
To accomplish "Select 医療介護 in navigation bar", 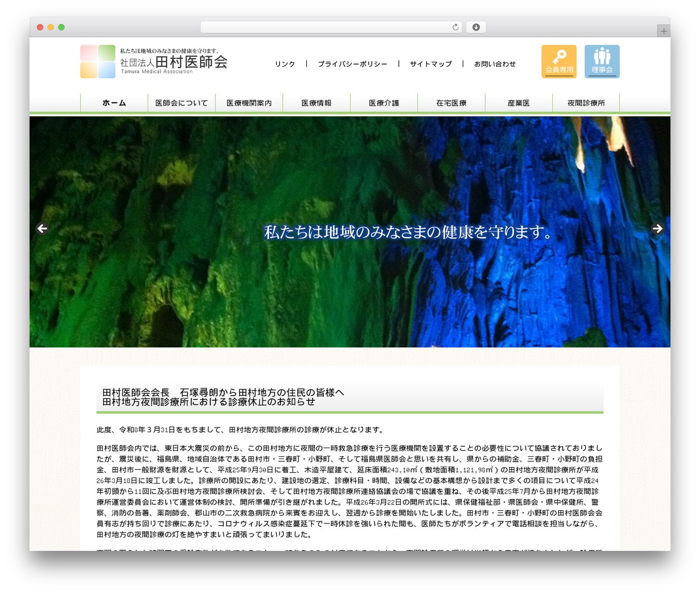I will pos(384,103).
